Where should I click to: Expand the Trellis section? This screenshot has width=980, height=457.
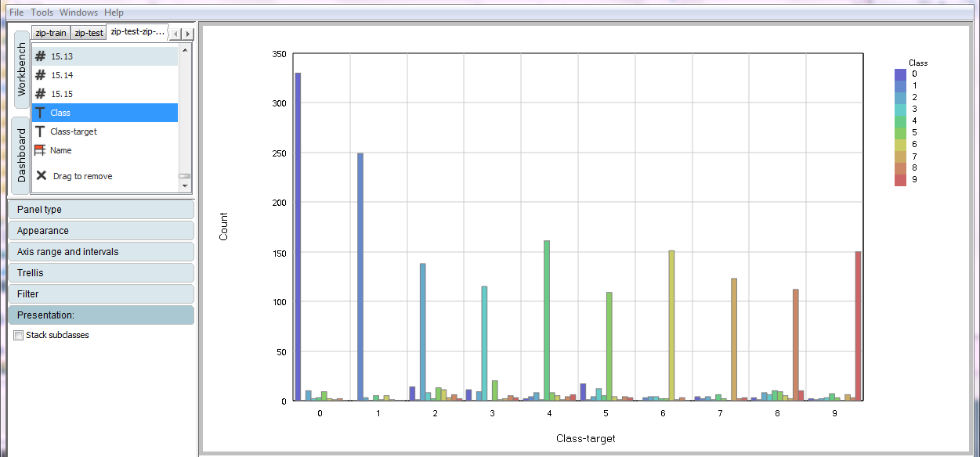(x=100, y=273)
